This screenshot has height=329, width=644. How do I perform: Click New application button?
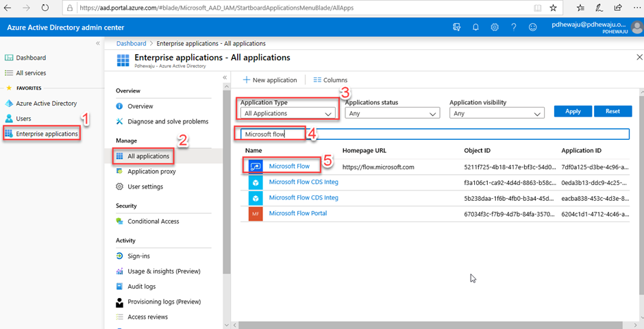tap(270, 80)
